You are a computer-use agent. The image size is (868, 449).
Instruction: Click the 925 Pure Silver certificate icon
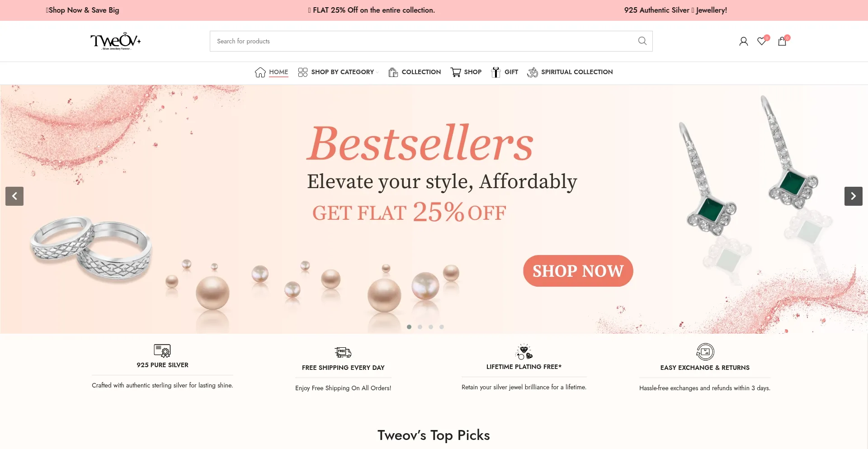tap(162, 351)
